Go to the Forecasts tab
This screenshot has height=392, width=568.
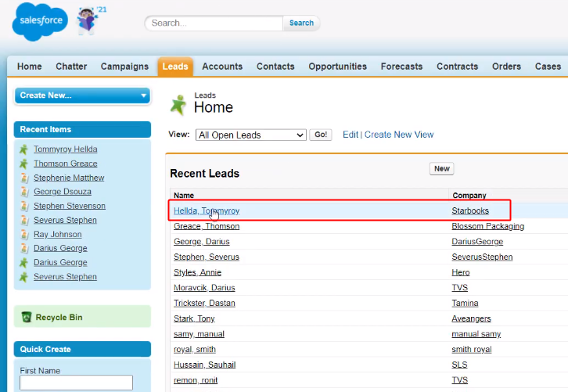click(x=401, y=67)
